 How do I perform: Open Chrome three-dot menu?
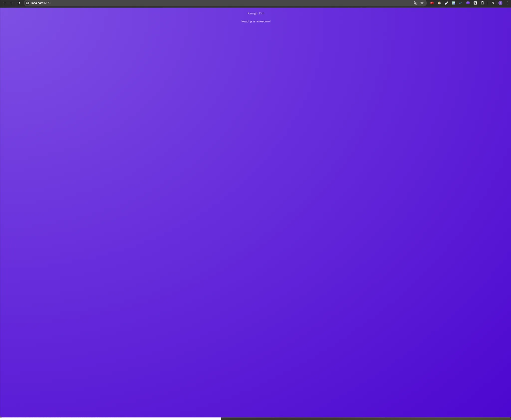(508, 3)
